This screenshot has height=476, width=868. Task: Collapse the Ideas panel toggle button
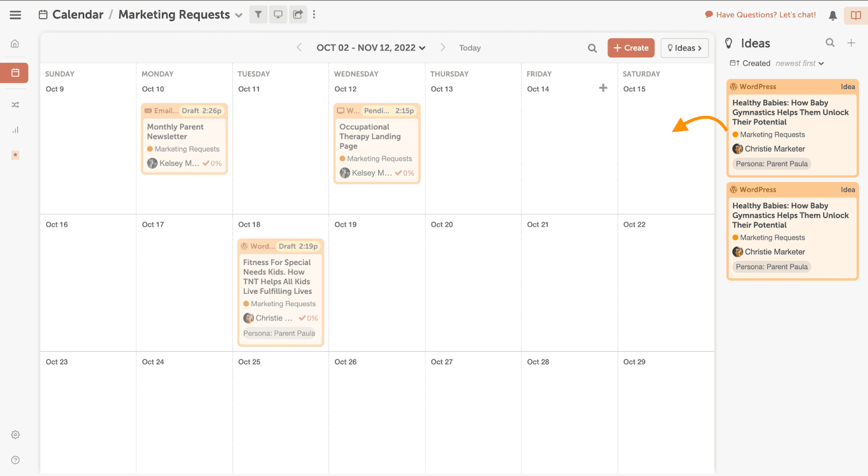tap(685, 48)
